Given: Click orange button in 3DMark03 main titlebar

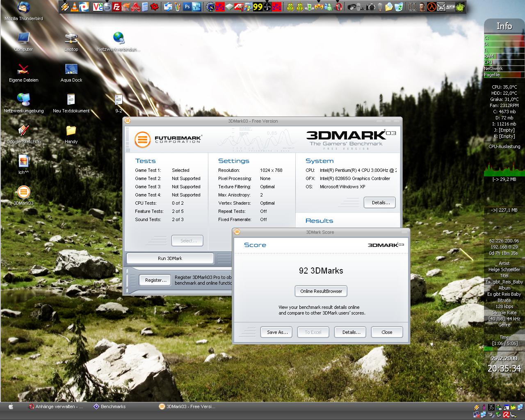Looking at the screenshot, I should coord(127,121).
